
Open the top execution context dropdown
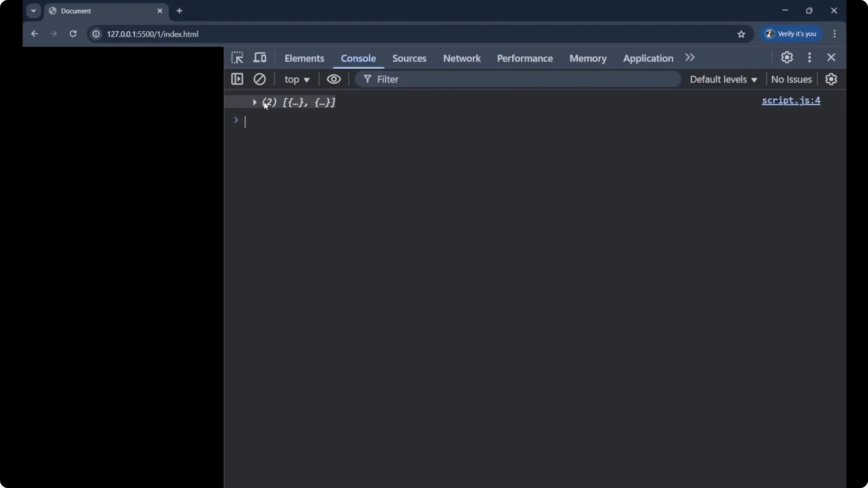[x=297, y=79]
